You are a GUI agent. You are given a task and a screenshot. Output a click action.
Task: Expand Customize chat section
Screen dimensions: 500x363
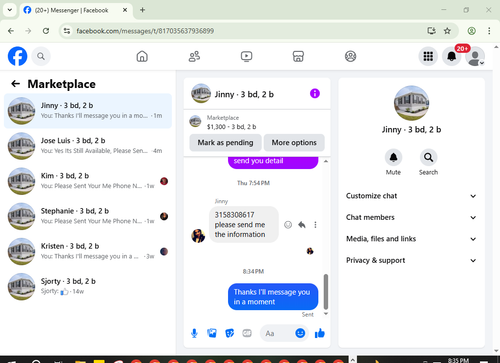pyautogui.click(x=411, y=196)
